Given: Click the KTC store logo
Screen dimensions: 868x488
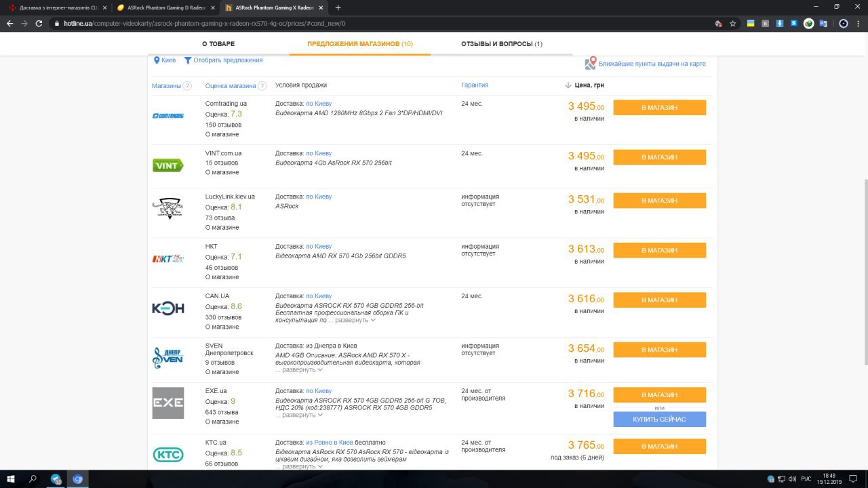Looking at the screenshot, I should click(x=168, y=454).
